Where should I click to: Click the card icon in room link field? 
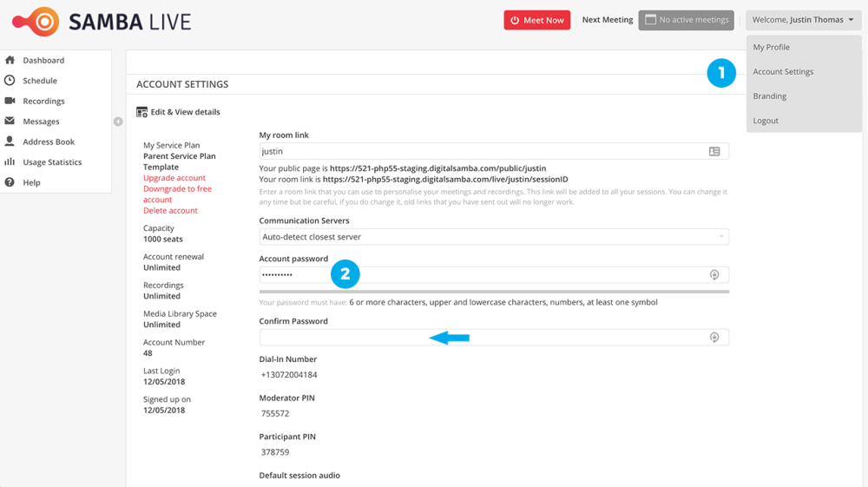click(714, 151)
